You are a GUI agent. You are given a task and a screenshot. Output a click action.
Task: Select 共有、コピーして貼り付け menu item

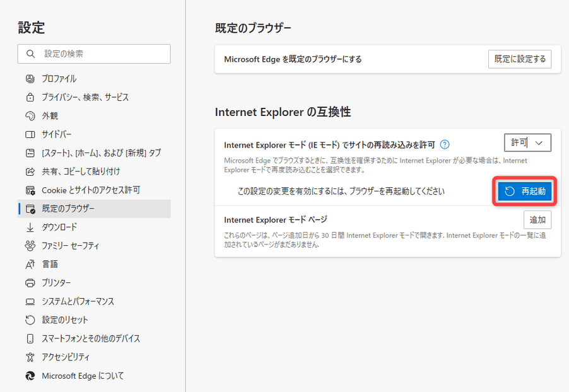pyautogui.click(x=94, y=171)
